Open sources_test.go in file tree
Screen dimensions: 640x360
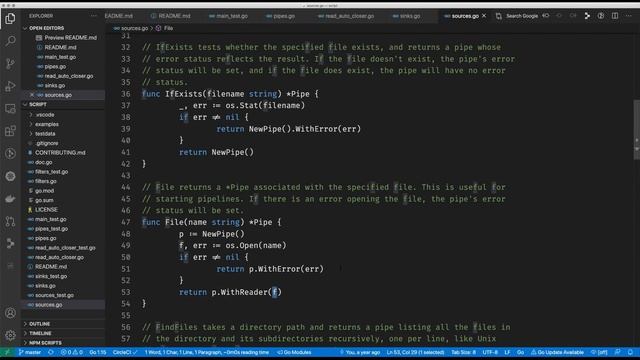(x=54, y=295)
